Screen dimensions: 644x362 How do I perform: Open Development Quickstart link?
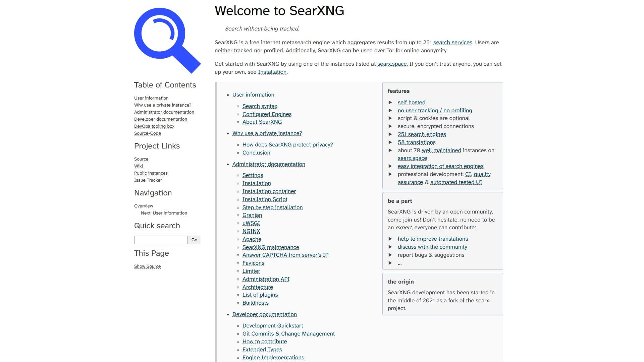click(x=273, y=326)
